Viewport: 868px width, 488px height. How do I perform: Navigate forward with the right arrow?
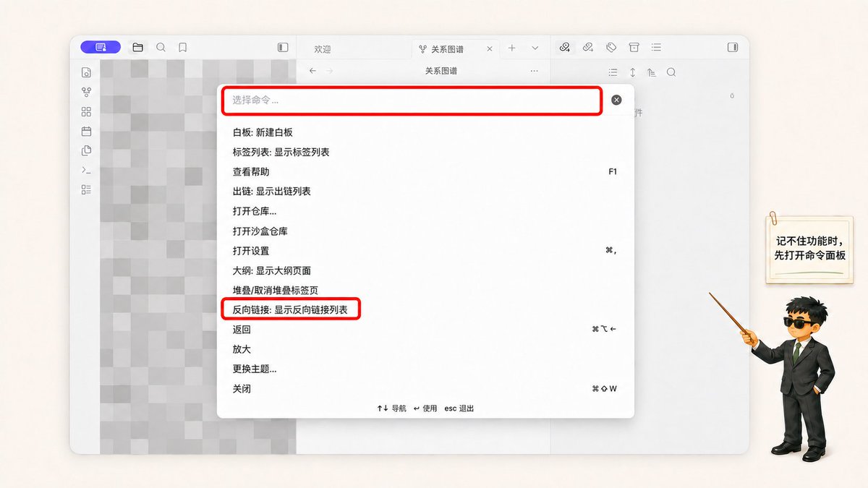[330, 71]
